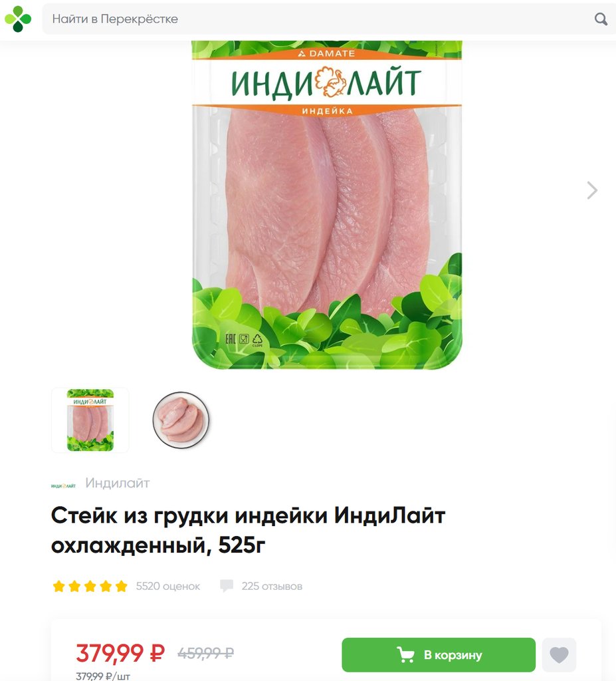Open the Индилайт brand link
Image resolution: width=616 pixels, height=681 pixels.
117,483
